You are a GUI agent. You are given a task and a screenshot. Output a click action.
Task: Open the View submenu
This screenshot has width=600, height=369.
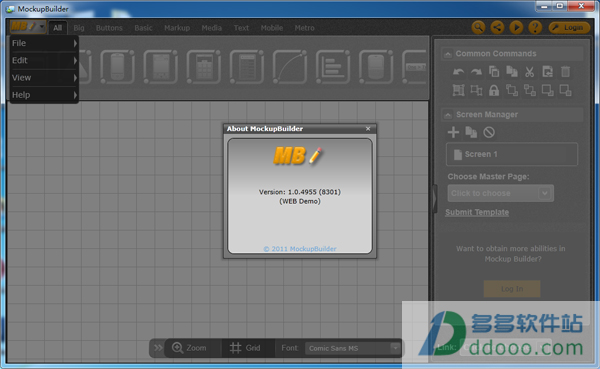44,78
